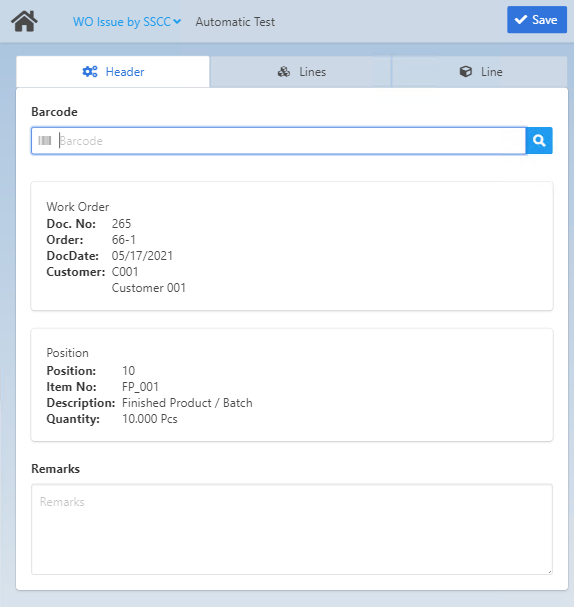Click the barcode stripes icon in input

pyautogui.click(x=45, y=141)
